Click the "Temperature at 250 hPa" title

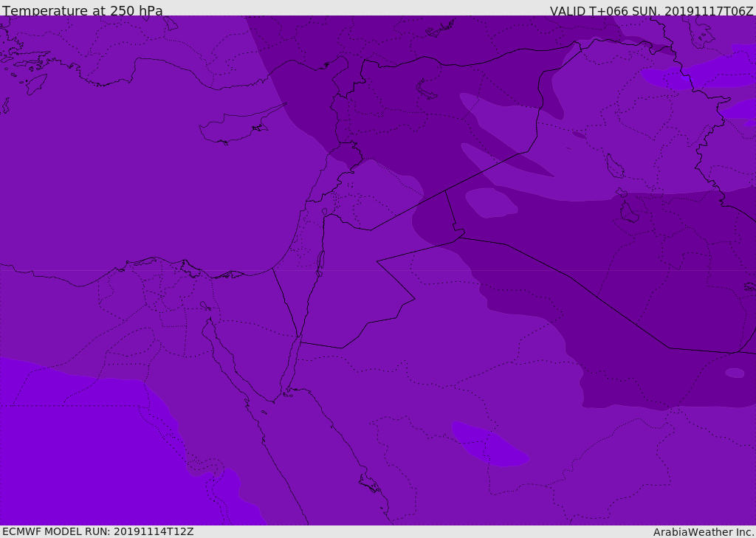point(83,10)
